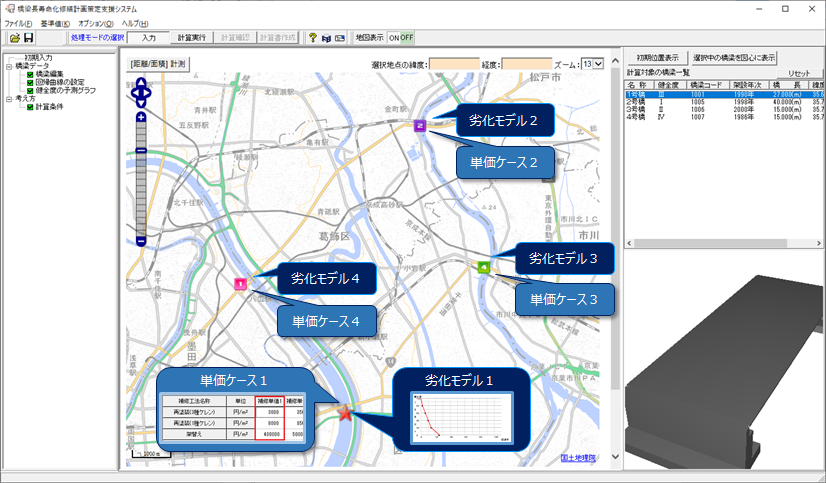
Task: Click the リセット button
Action: [x=800, y=73]
